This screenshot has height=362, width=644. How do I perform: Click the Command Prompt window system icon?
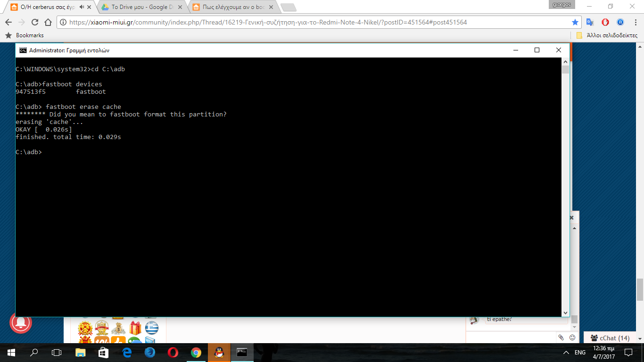(23, 50)
